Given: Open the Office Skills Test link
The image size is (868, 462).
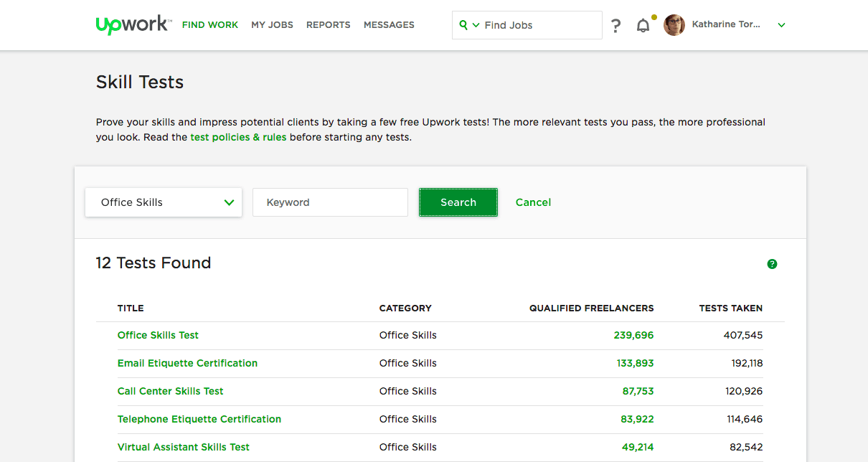Looking at the screenshot, I should click(158, 335).
